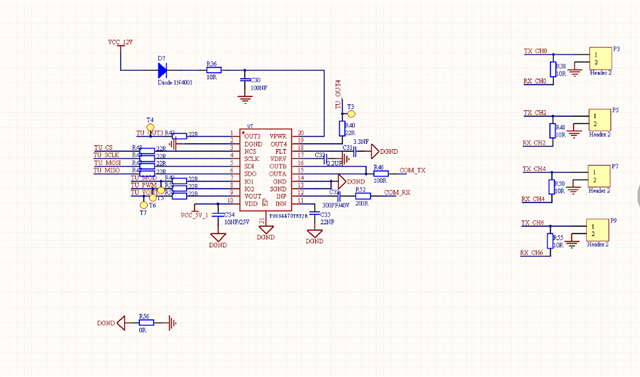
Task: Select resistor R52 200R
Action: (363, 196)
